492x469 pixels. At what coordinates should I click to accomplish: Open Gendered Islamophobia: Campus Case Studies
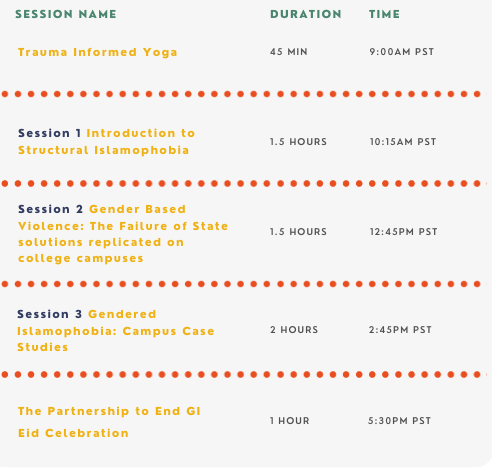(116, 331)
